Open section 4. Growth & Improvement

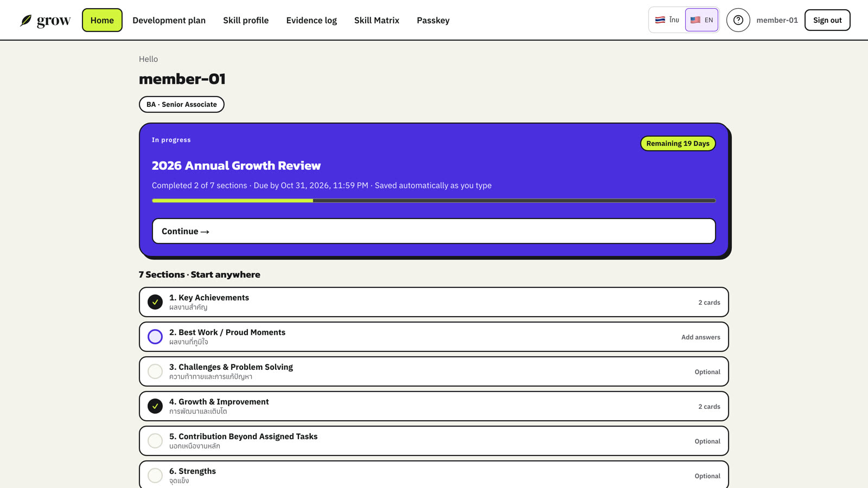433,406
